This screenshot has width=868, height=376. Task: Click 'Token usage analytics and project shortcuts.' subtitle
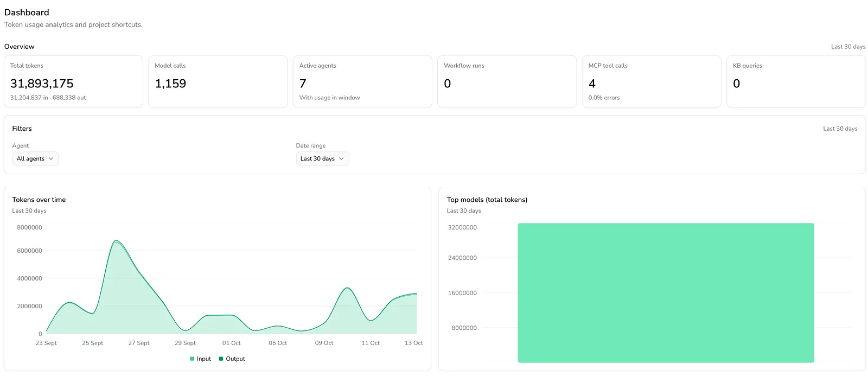click(73, 24)
